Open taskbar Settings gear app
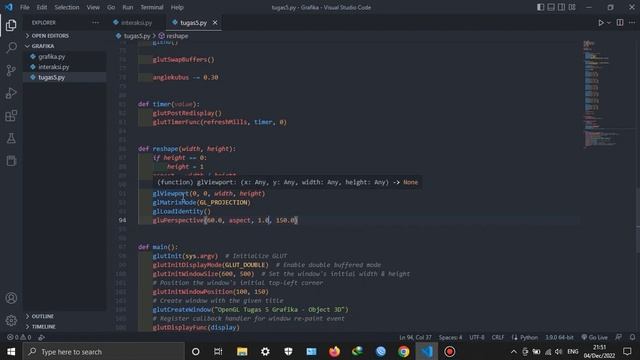Image resolution: width=640 pixels, height=360 pixels. pyautogui.click(x=265, y=352)
